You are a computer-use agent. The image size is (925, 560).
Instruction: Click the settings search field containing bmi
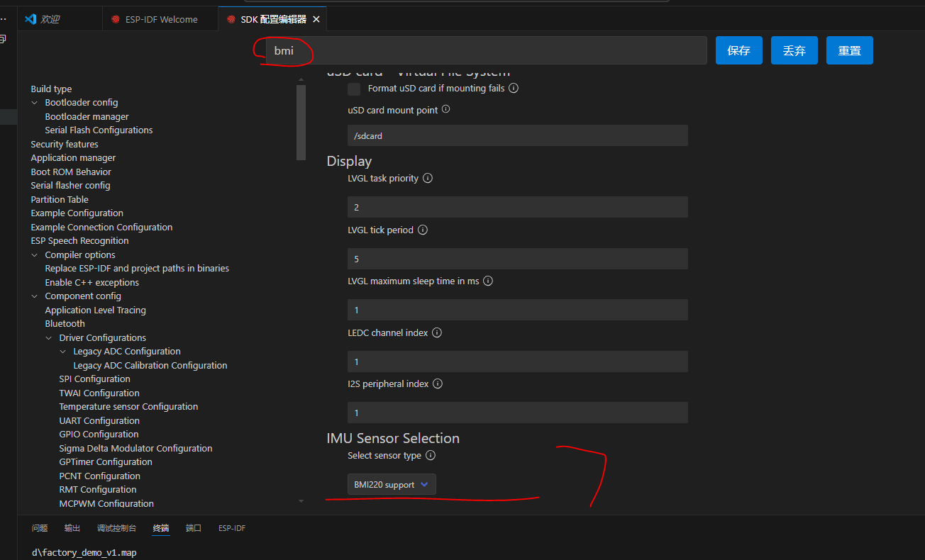pyautogui.click(x=486, y=51)
